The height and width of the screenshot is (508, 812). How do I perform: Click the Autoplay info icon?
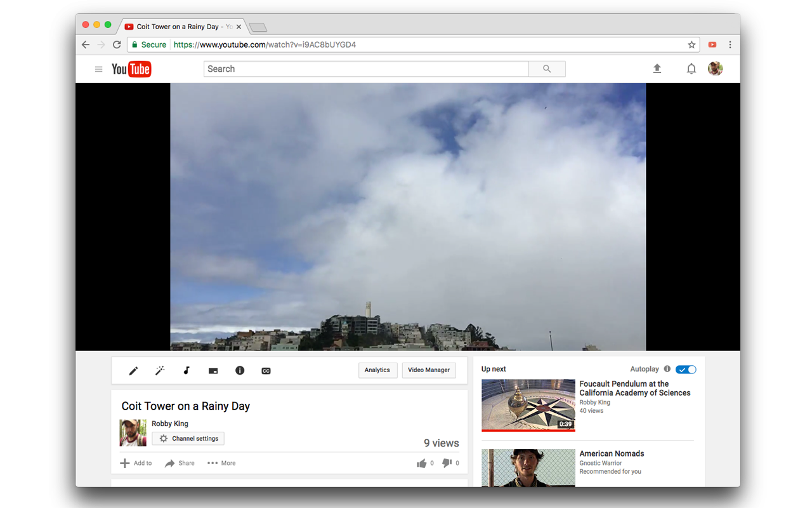(x=667, y=369)
